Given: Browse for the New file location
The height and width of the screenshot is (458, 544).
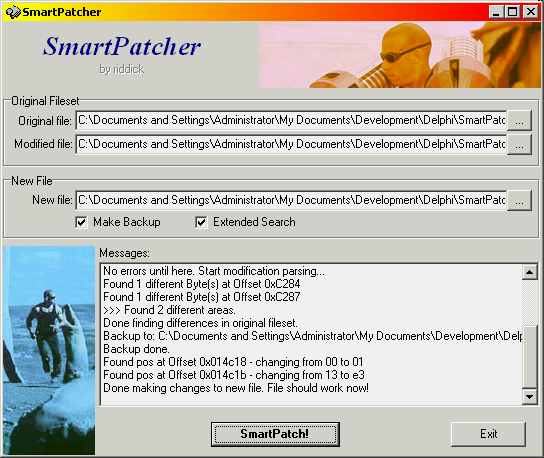Looking at the screenshot, I should click(519, 200).
